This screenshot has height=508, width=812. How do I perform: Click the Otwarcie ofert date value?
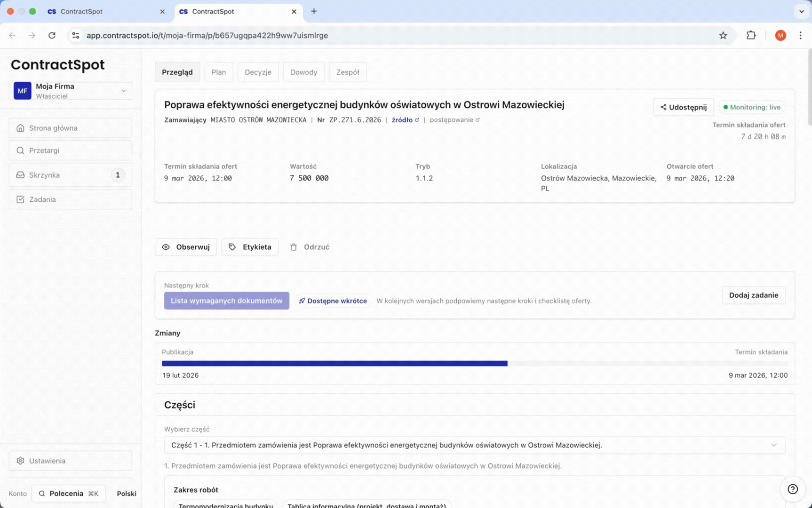[700, 178]
